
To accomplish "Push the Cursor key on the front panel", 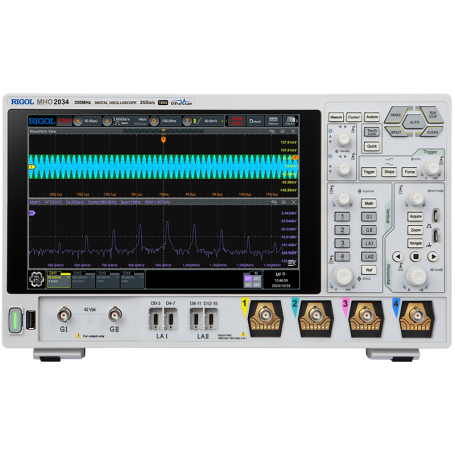I will 354,117.
